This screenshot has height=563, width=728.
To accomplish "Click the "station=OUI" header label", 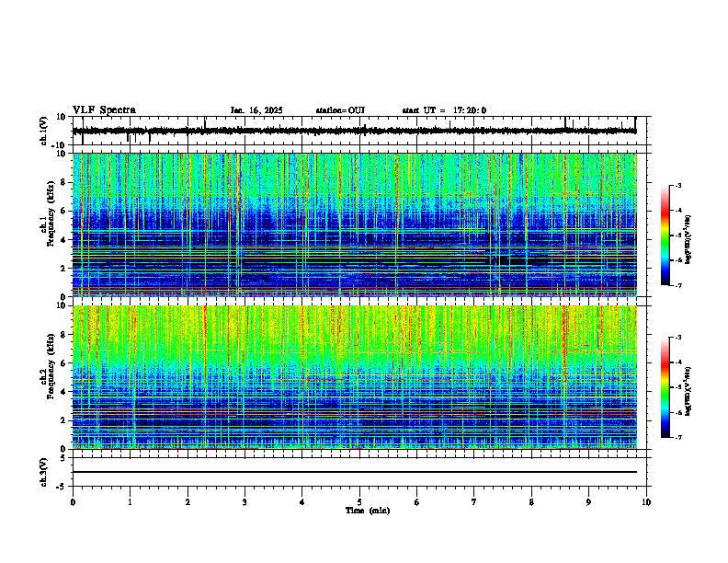I will click(340, 110).
